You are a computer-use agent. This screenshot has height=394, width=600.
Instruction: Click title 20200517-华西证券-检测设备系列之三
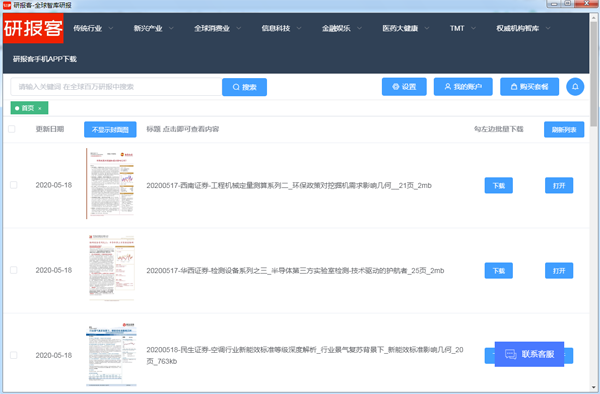[295, 271]
